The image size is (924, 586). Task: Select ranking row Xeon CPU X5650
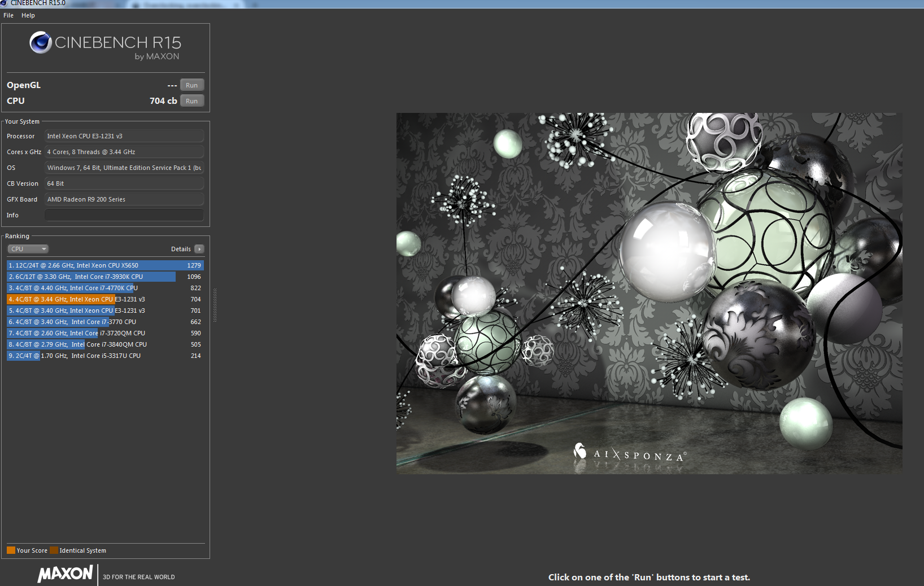[x=105, y=265]
